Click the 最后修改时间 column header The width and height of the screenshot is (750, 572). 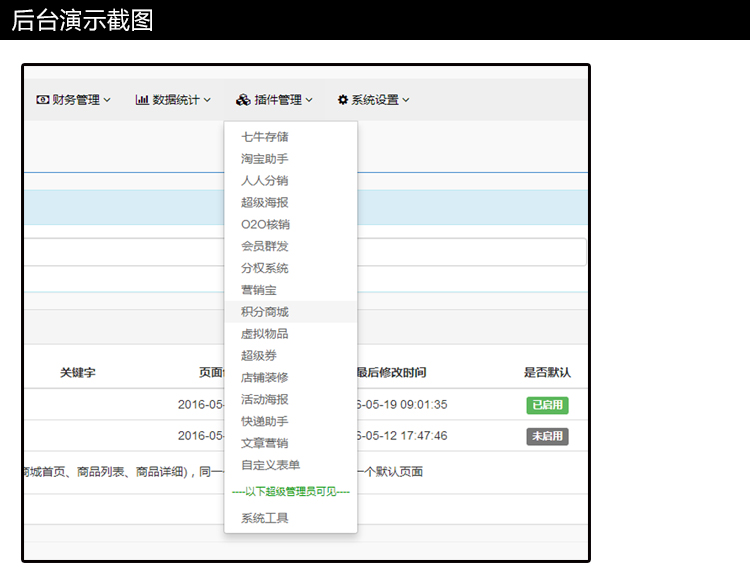391,373
